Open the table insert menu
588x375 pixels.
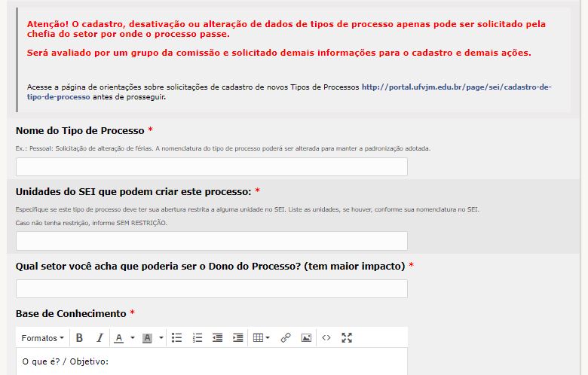(x=261, y=338)
